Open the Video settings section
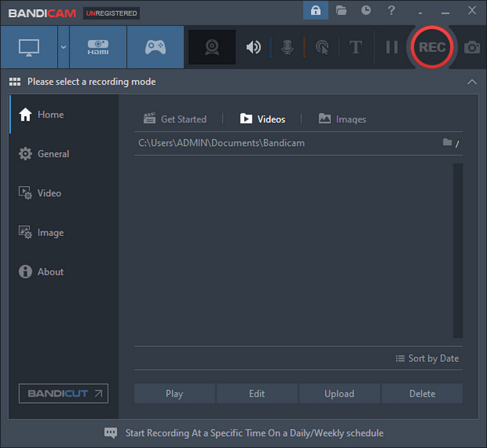The image size is (487, 448). pos(64,193)
